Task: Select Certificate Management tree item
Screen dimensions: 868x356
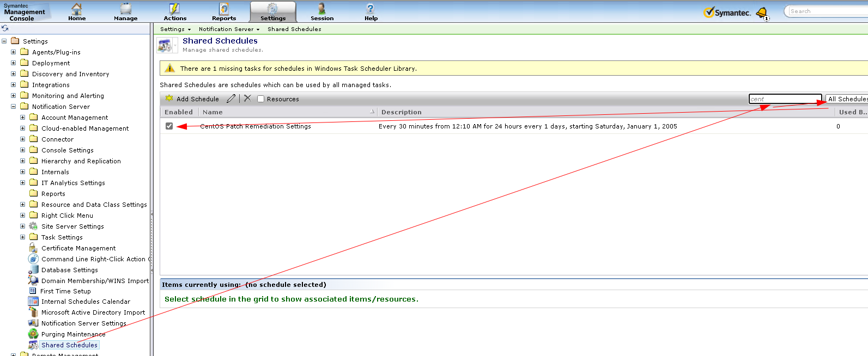Action: (x=78, y=248)
